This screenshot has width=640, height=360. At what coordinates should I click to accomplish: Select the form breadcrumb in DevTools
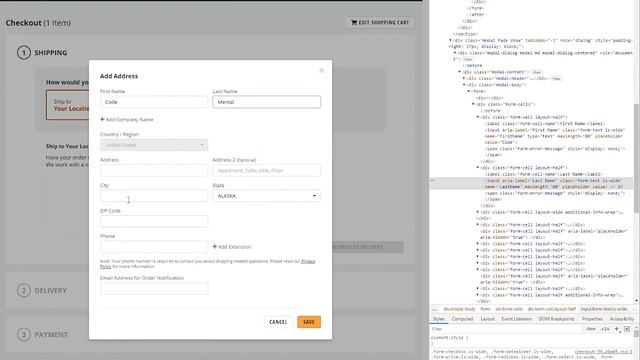pyautogui.click(x=485, y=309)
